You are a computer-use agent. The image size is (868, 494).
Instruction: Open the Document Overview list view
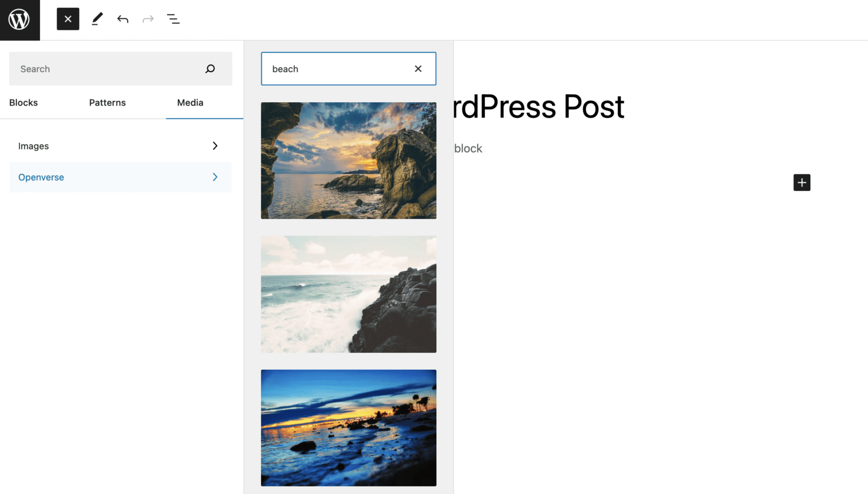point(173,19)
